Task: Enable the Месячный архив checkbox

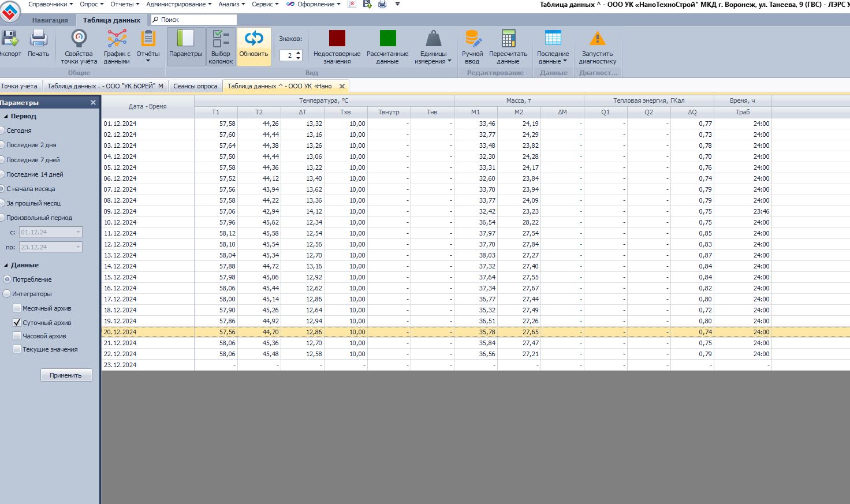Action: [x=17, y=308]
